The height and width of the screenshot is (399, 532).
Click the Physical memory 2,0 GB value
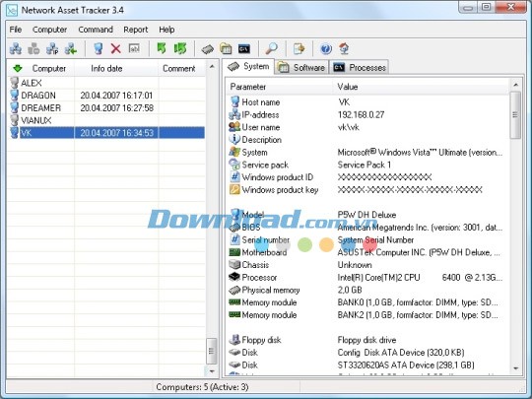(350, 290)
